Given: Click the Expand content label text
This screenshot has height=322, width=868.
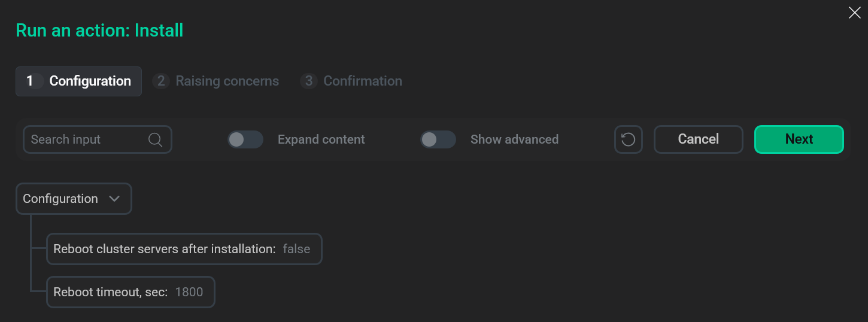Looking at the screenshot, I should (321, 139).
